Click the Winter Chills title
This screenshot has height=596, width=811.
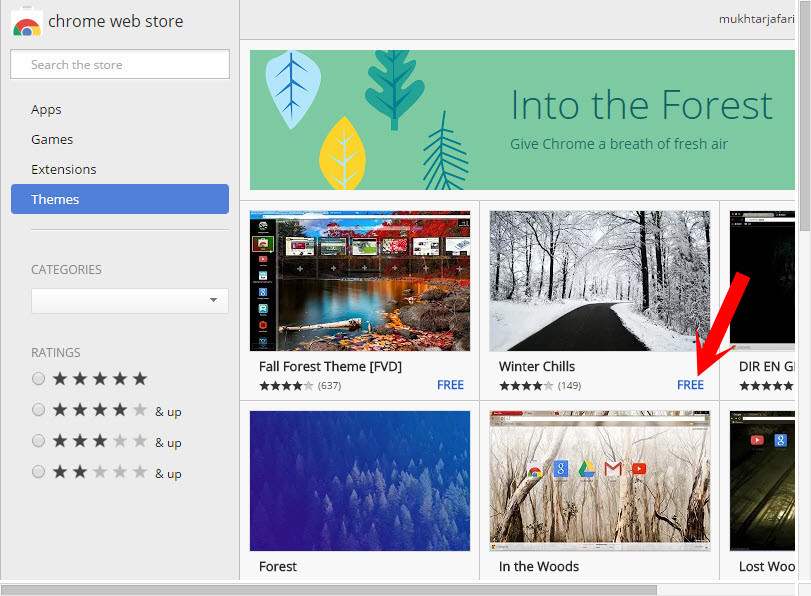coord(537,366)
